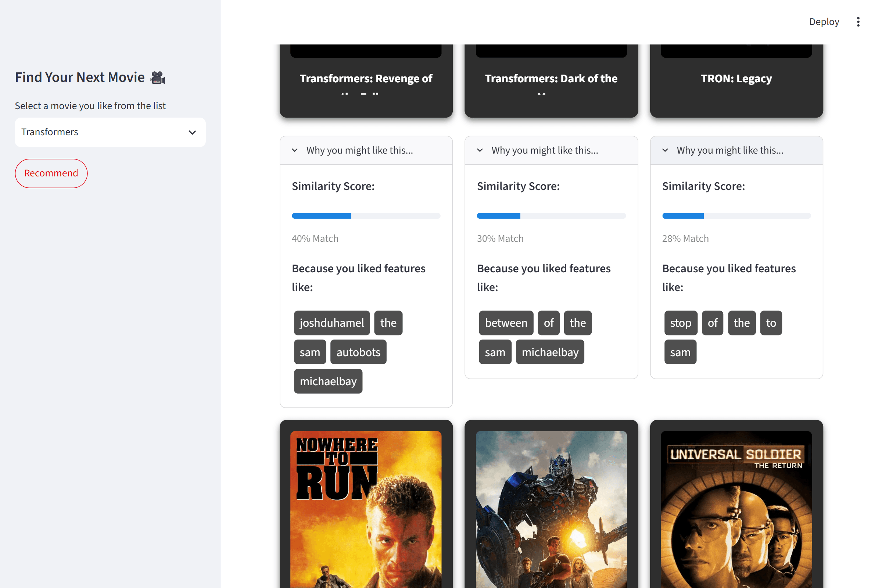Collapse expander under Transformers: Revenge of the Fallen

366,150
